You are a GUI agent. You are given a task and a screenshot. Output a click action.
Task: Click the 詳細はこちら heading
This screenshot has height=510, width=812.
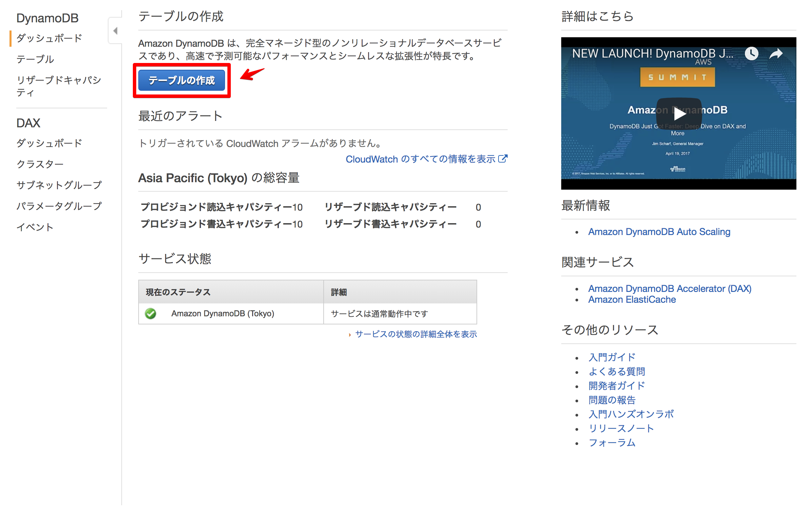597,16
